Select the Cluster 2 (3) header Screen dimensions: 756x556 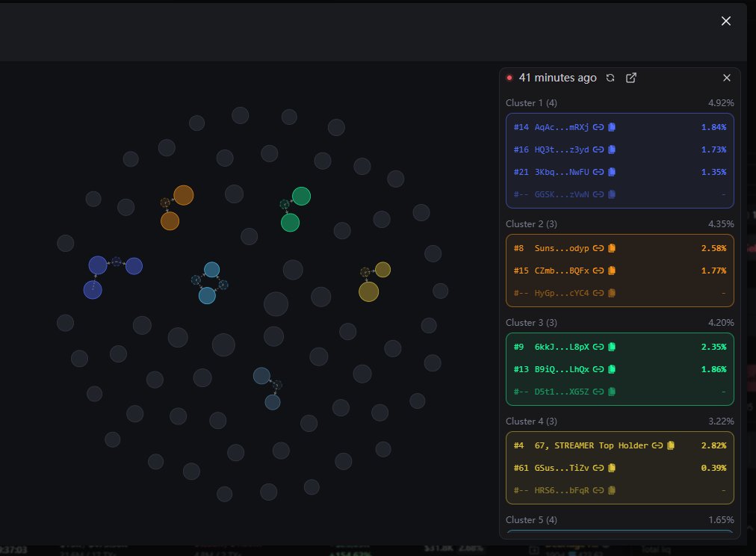(x=531, y=224)
